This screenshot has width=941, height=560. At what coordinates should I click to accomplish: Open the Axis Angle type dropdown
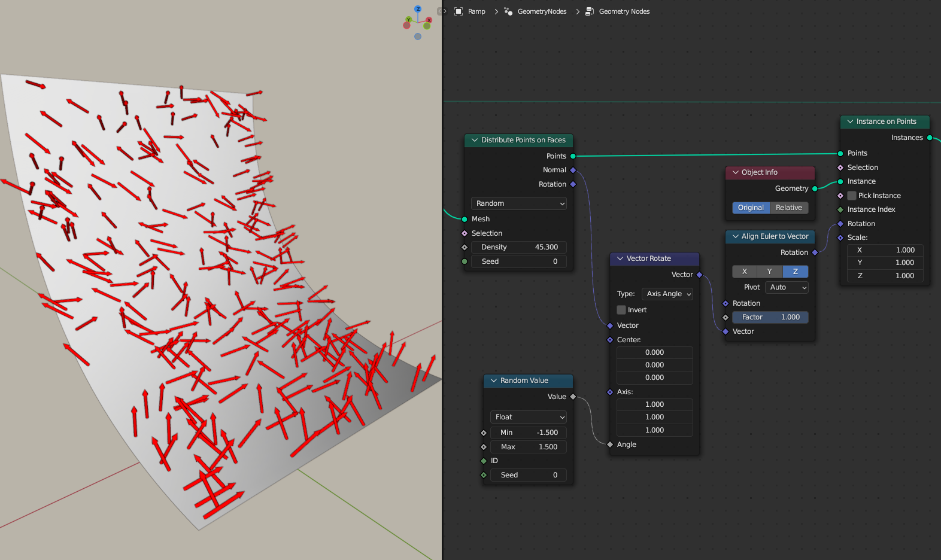667,294
